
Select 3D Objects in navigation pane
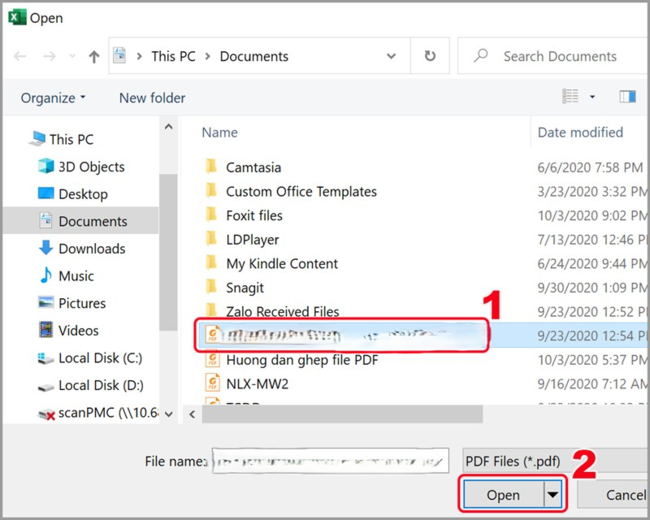pyautogui.click(x=91, y=167)
